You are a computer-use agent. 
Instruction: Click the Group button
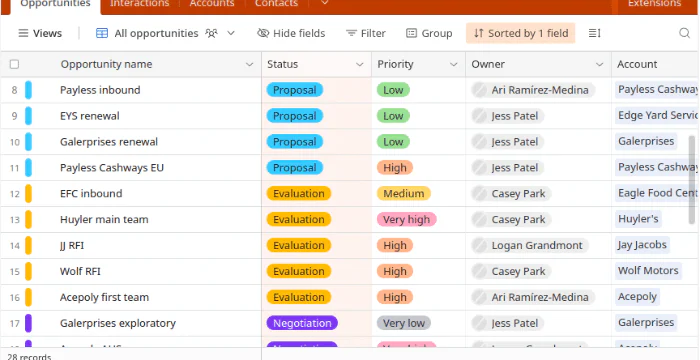pyautogui.click(x=429, y=33)
